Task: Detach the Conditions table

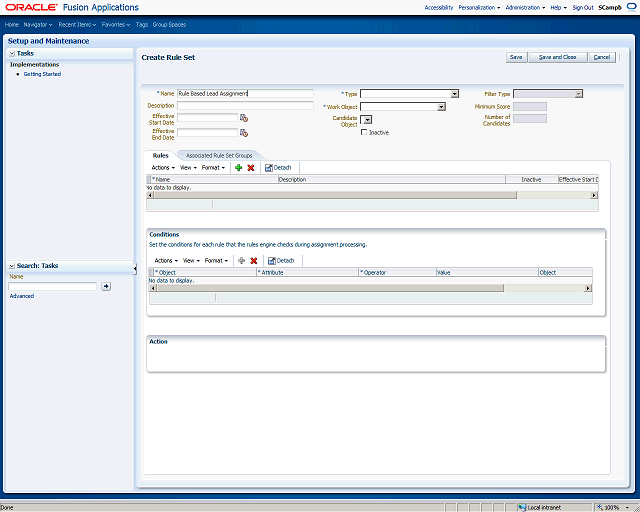Action: (x=281, y=260)
